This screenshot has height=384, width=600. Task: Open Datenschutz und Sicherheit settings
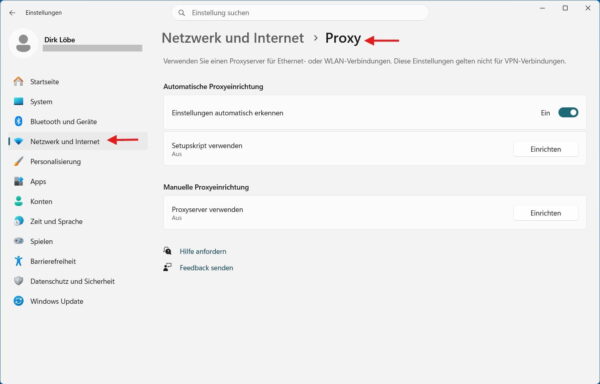pos(78,281)
